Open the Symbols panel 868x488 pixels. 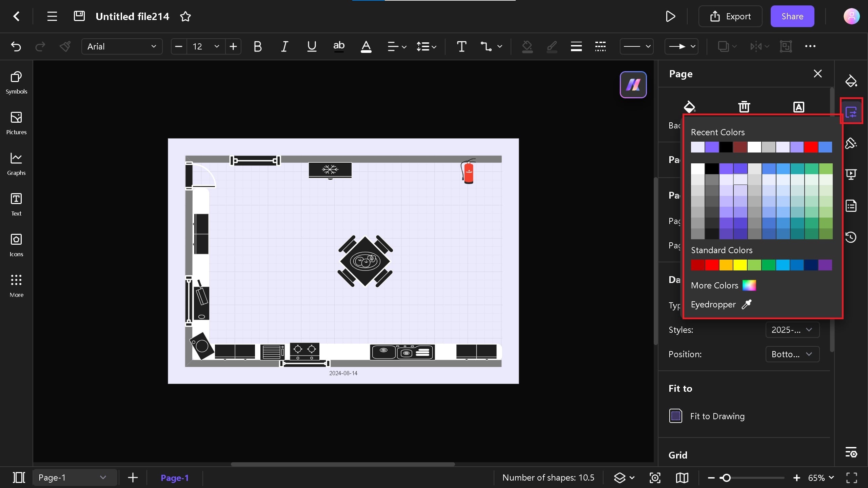[16, 83]
